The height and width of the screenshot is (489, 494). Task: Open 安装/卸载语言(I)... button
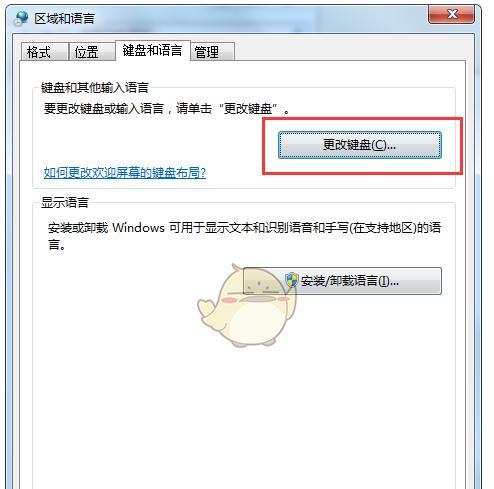pyautogui.click(x=342, y=281)
